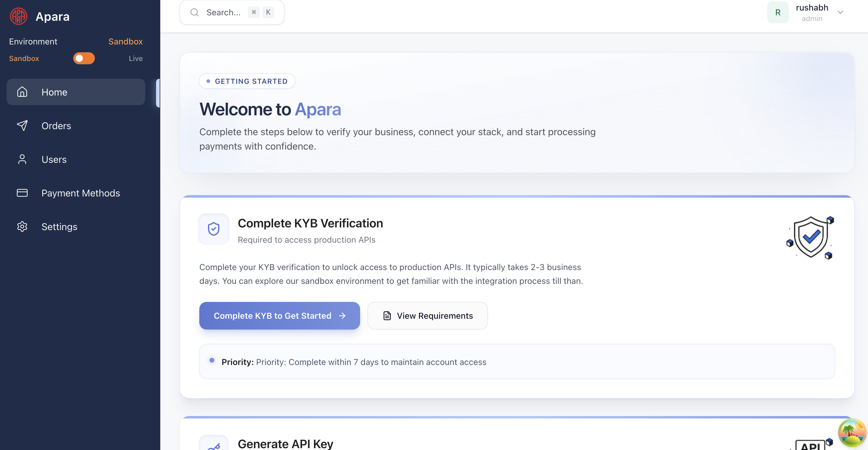Click the Sandbox label in the header

tap(125, 41)
